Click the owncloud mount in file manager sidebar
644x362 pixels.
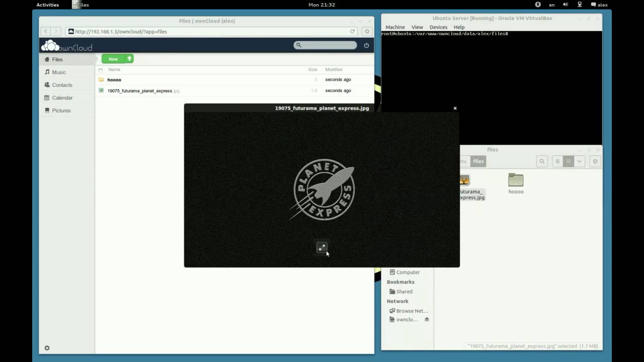click(404, 319)
